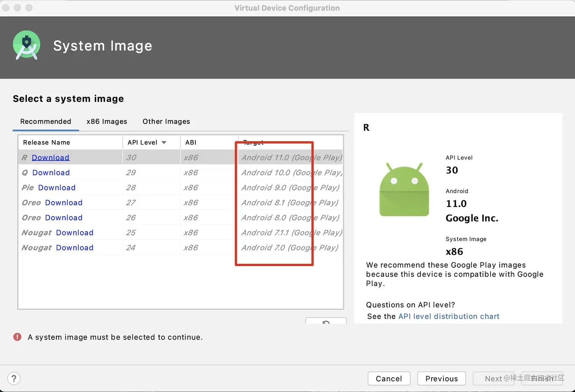The image size is (575, 392).
Task: Download the Nougat API 24 image
Action: pos(75,248)
